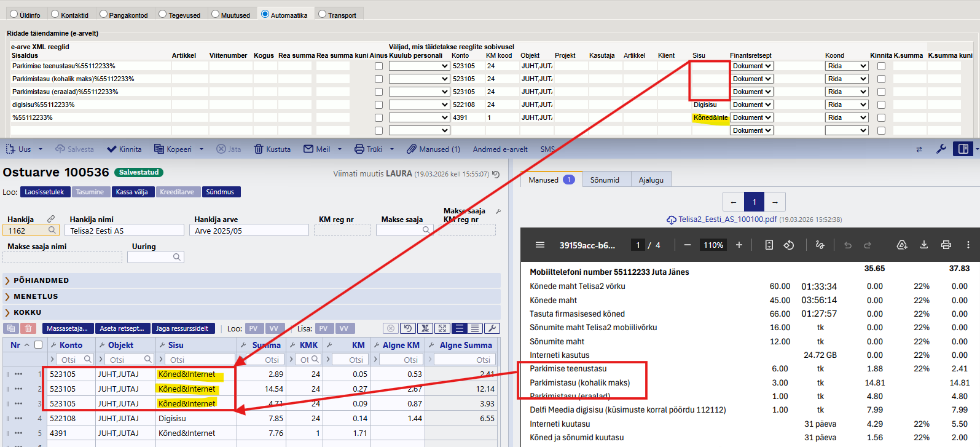Switch to the Sõnumid tab
The height and width of the screenshot is (447, 980).
coord(605,180)
